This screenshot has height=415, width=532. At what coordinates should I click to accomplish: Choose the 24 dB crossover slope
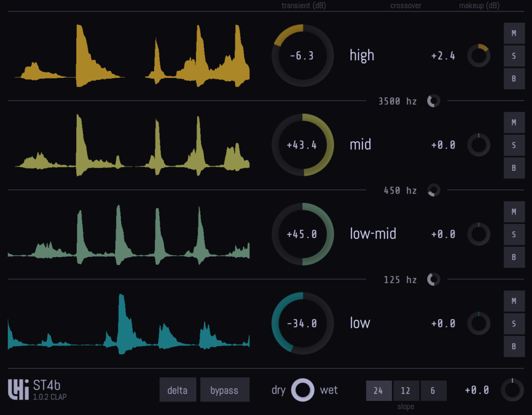click(379, 391)
